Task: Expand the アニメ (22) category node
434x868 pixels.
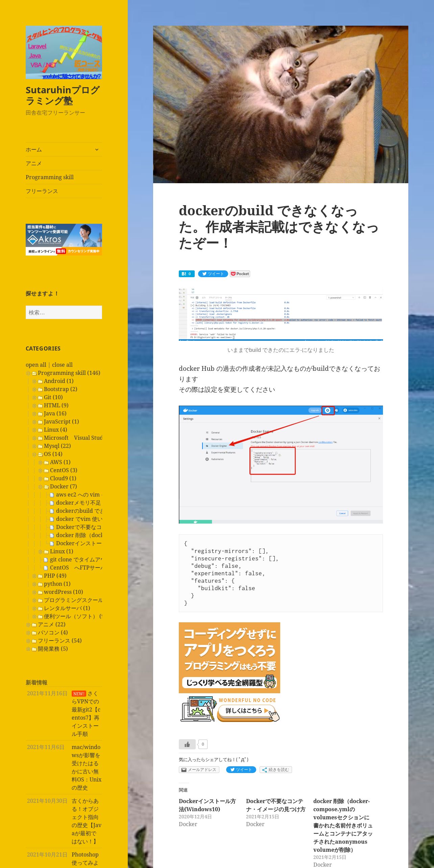Action: point(28,625)
